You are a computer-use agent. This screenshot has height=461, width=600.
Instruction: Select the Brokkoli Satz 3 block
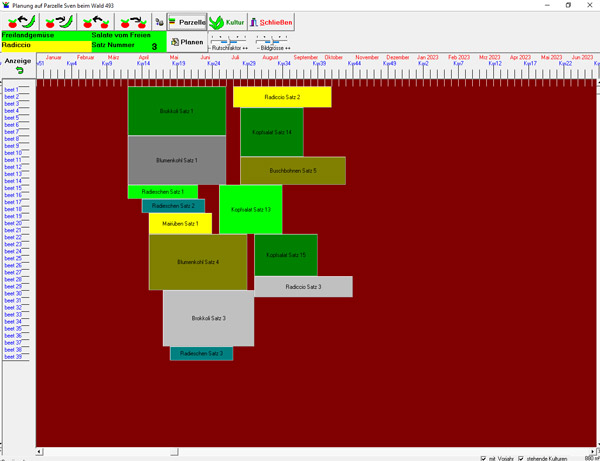click(x=208, y=318)
